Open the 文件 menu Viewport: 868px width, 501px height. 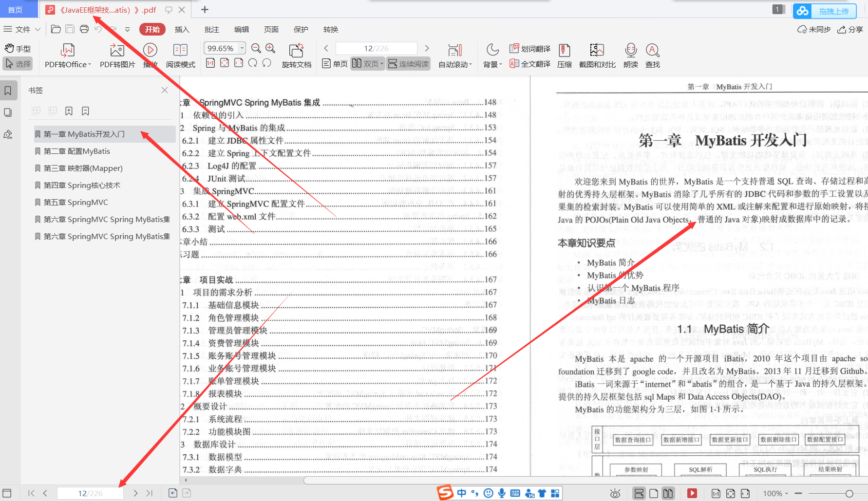[22, 29]
